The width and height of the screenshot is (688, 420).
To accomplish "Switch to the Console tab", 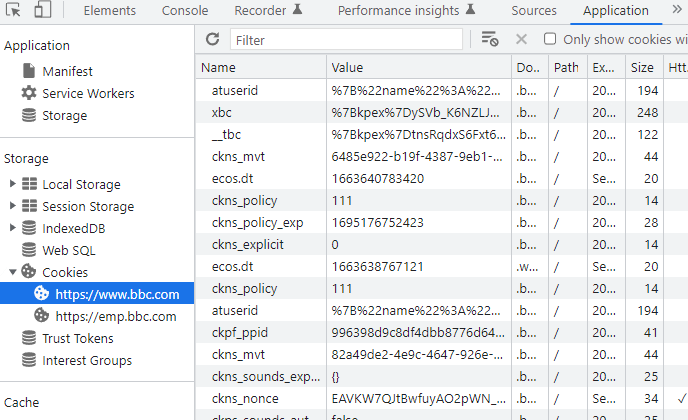I will click(x=185, y=11).
